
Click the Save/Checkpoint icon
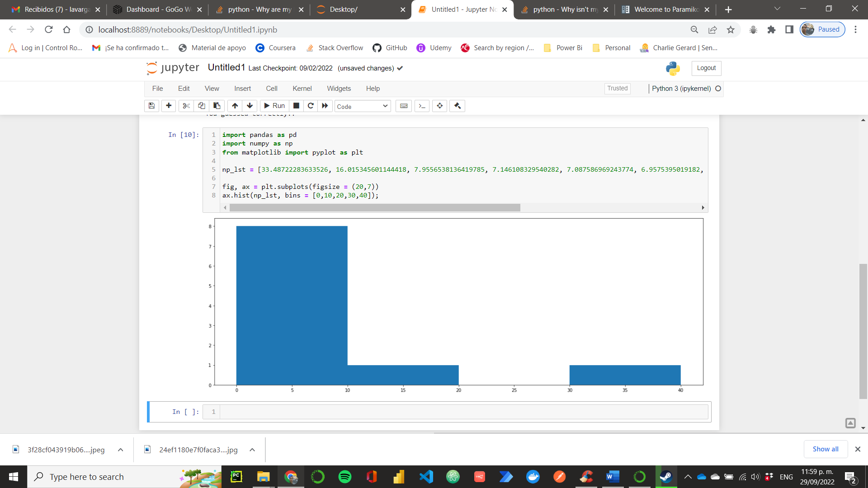pos(152,105)
